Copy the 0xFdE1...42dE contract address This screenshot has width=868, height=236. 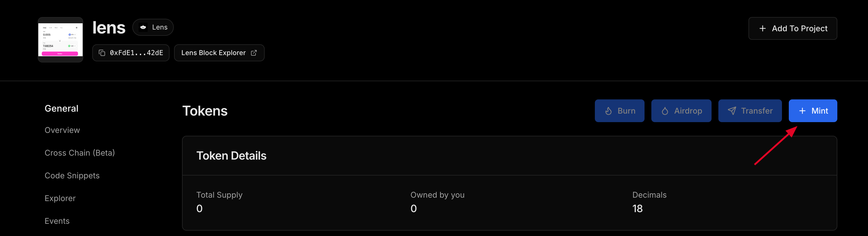[131, 53]
